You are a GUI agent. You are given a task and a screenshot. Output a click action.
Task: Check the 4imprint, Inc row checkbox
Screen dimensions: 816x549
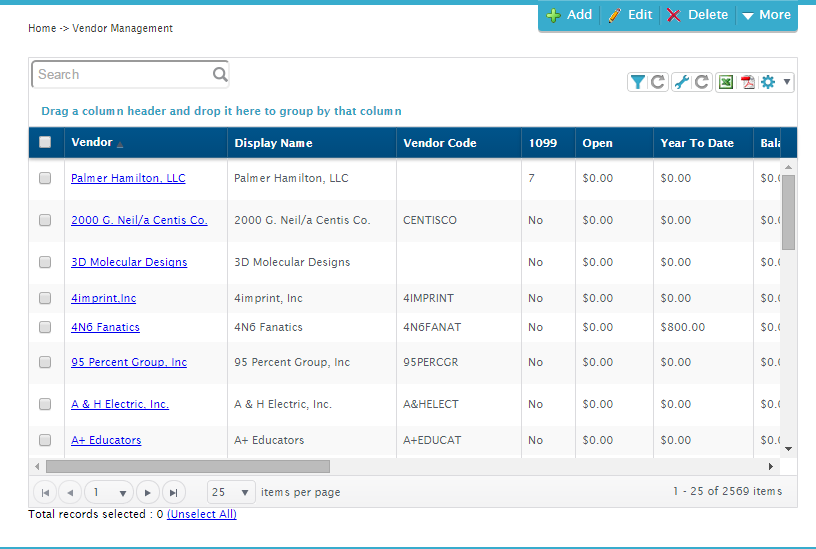click(45, 298)
